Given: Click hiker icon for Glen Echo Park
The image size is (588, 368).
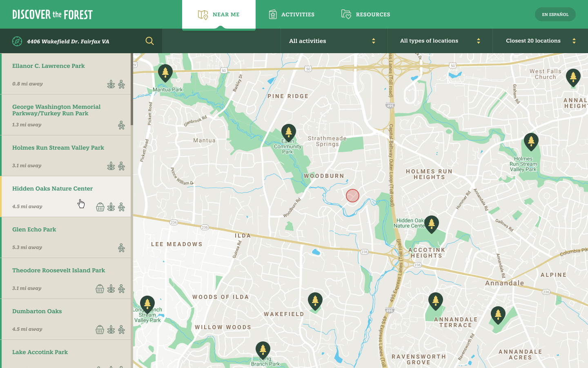Looking at the screenshot, I should (x=121, y=248).
